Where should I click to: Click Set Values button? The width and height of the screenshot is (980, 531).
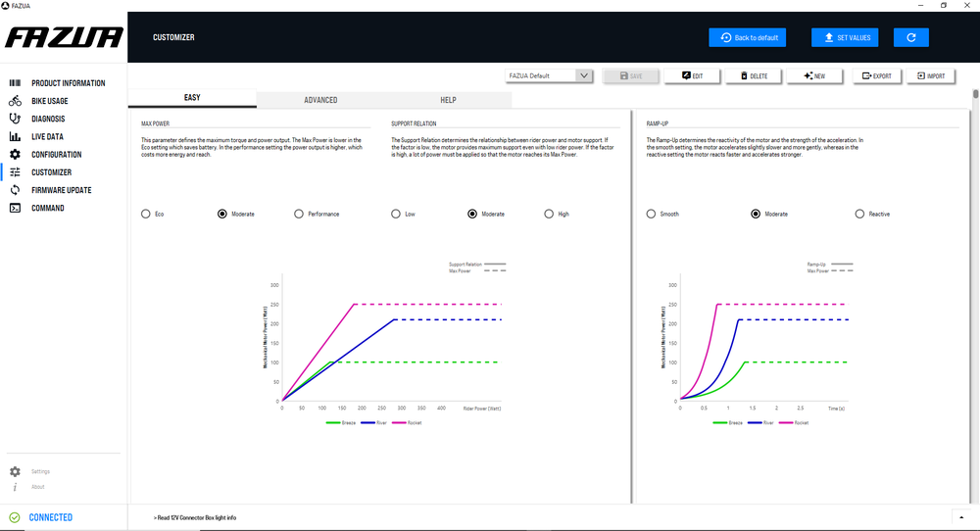[845, 37]
